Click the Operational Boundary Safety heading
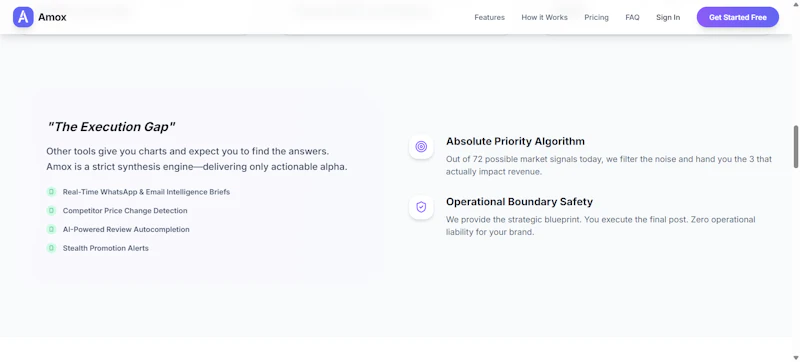The image size is (800, 362). pyautogui.click(x=519, y=201)
